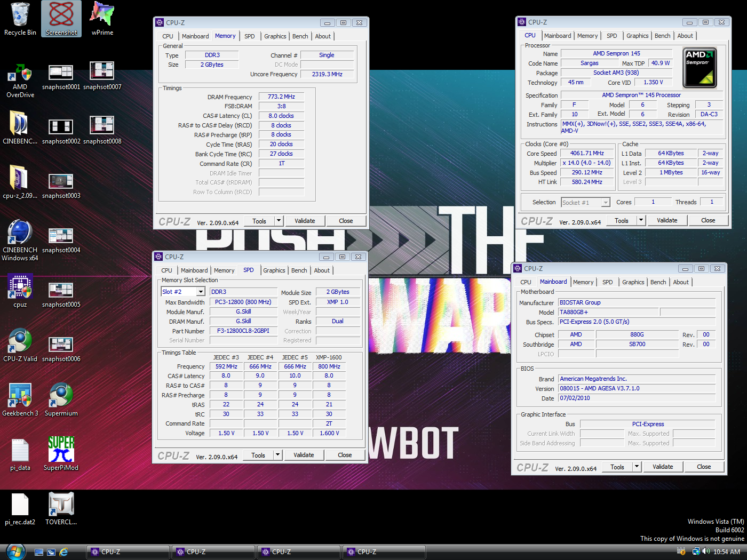Click Tools button in Mainboard window
The image size is (747, 560).
pos(617,467)
